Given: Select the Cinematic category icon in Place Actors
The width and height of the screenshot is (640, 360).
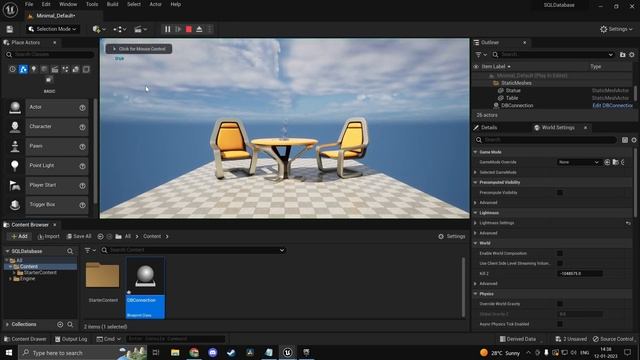Looking at the screenshot, I should point(55,69).
